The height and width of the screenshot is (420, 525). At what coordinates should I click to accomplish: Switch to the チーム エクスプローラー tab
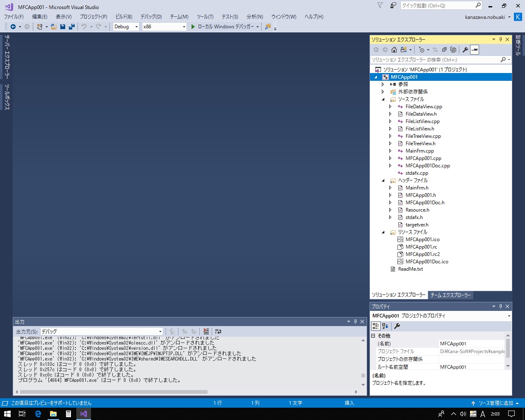coord(450,295)
